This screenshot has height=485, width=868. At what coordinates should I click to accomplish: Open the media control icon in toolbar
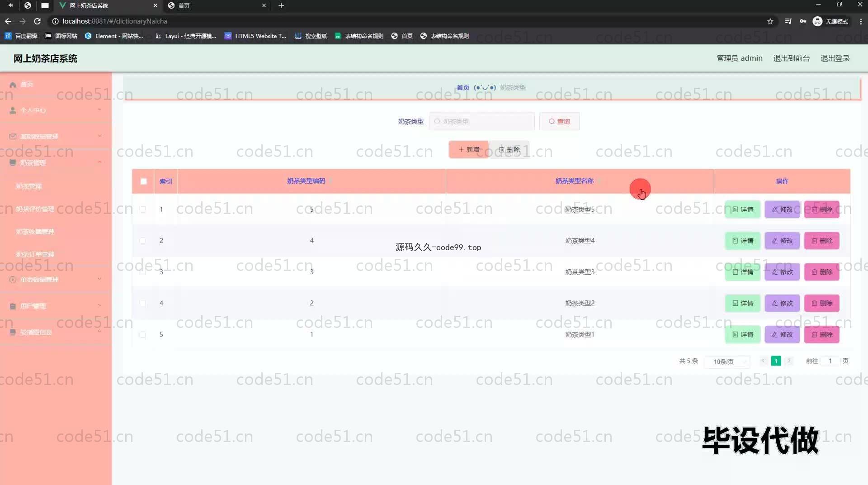(x=788, y=21)
